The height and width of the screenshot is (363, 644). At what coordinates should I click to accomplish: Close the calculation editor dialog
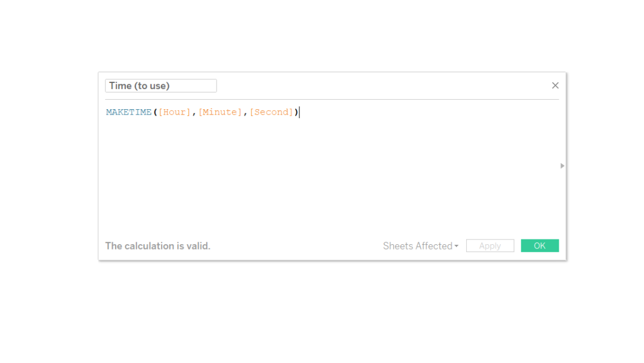coord(555,85)
